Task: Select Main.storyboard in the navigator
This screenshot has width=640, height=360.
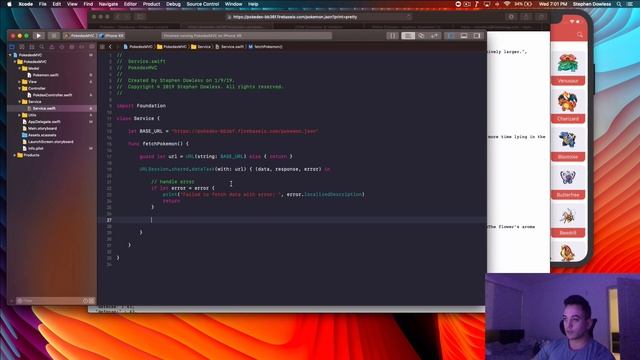Action: 42,128
